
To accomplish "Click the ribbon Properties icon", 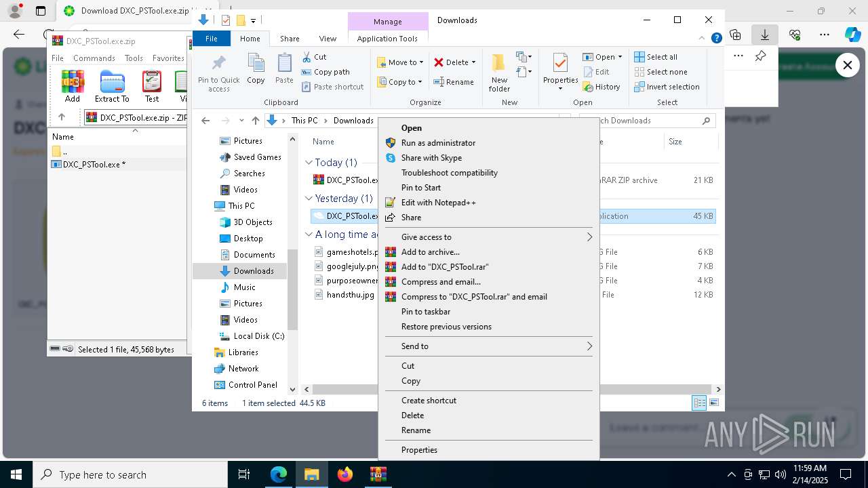I will [x=560, y=64].
